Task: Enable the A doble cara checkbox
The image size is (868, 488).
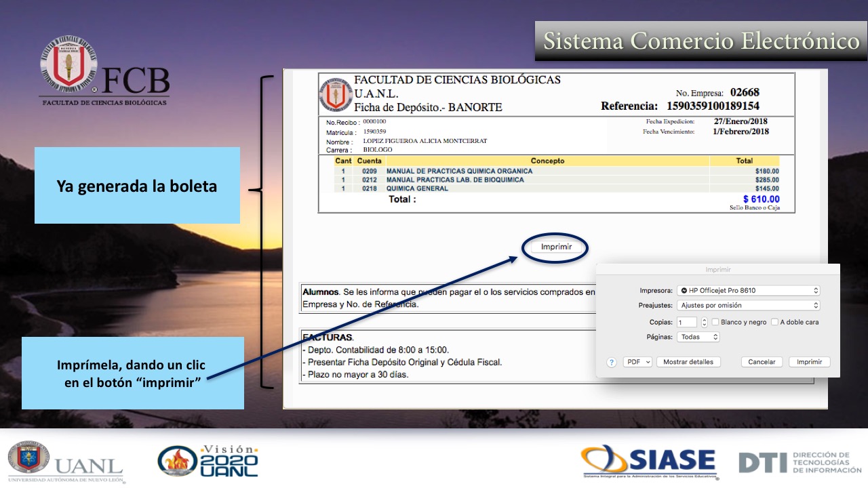Action: [774, 322]
